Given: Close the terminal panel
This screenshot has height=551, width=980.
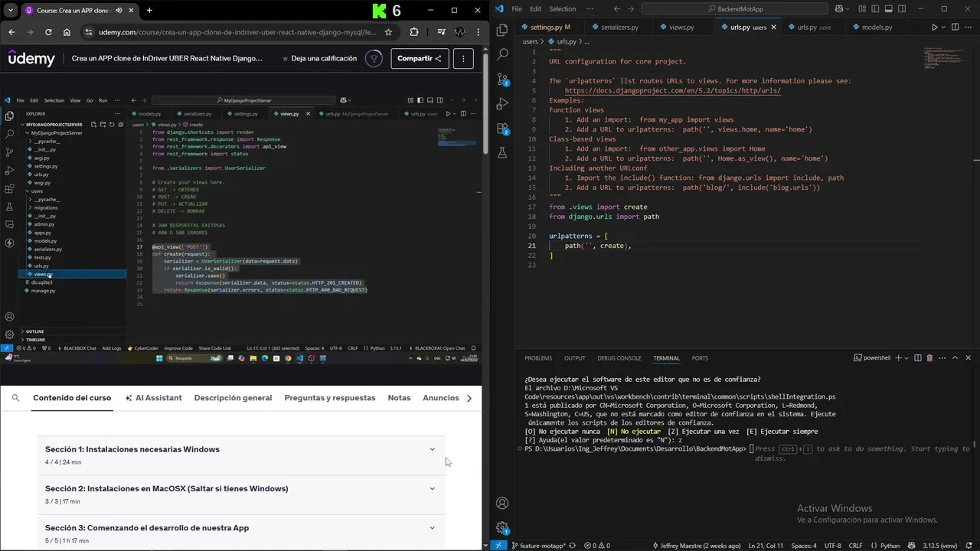Looking at the screenshot, I should [x=968, y=357].
